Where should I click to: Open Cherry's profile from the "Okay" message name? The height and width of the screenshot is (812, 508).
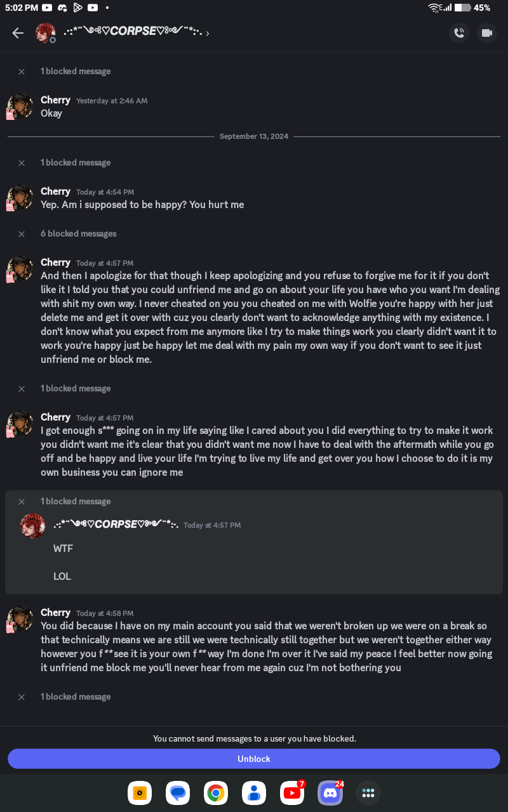pos(55,100)
